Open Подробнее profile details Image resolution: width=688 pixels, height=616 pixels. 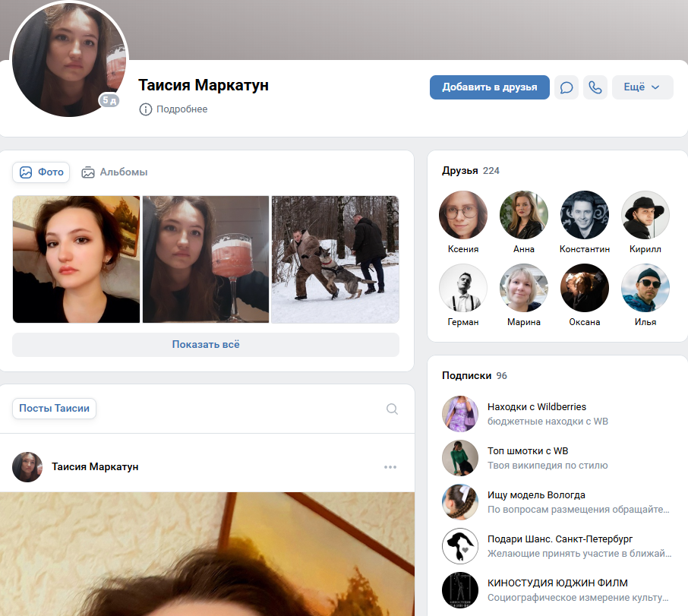[x=173, y=109]
